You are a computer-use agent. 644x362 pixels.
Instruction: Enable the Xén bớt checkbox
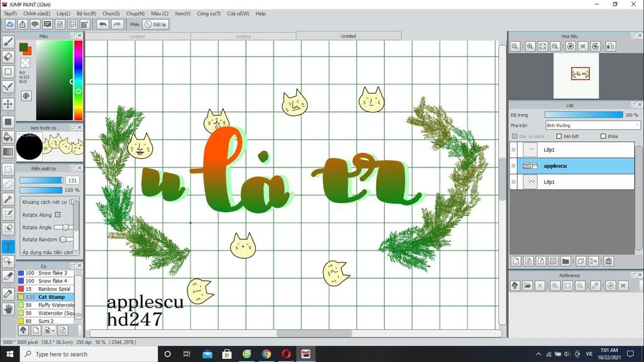click(558, 136)
